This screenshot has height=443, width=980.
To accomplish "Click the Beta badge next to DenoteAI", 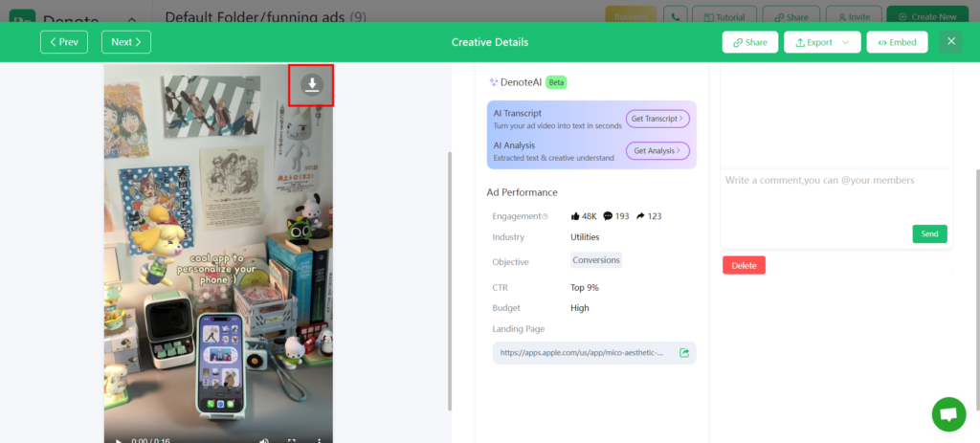I will (556, 82).
